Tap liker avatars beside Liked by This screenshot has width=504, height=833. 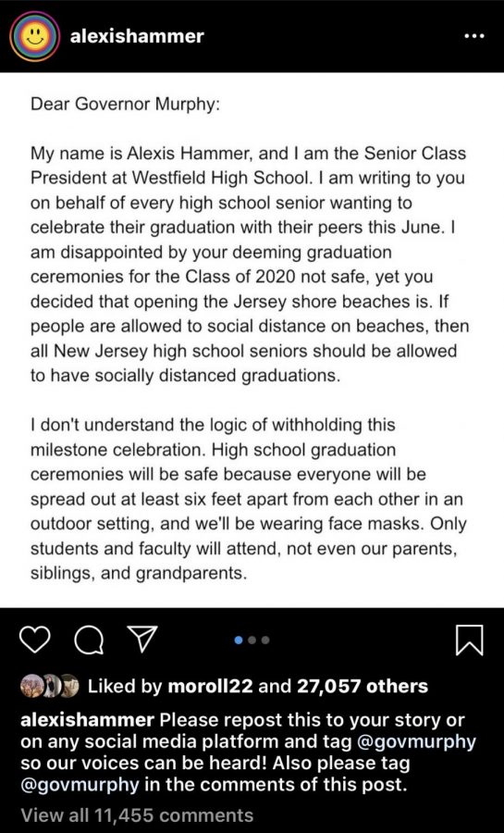tap(49, 687)
